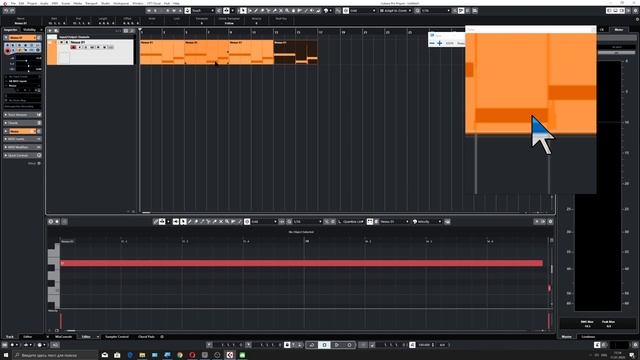Select the Mute tool in the Key Editor toolbar
This screenshot has height=360, width=640.
pos(221,222)
